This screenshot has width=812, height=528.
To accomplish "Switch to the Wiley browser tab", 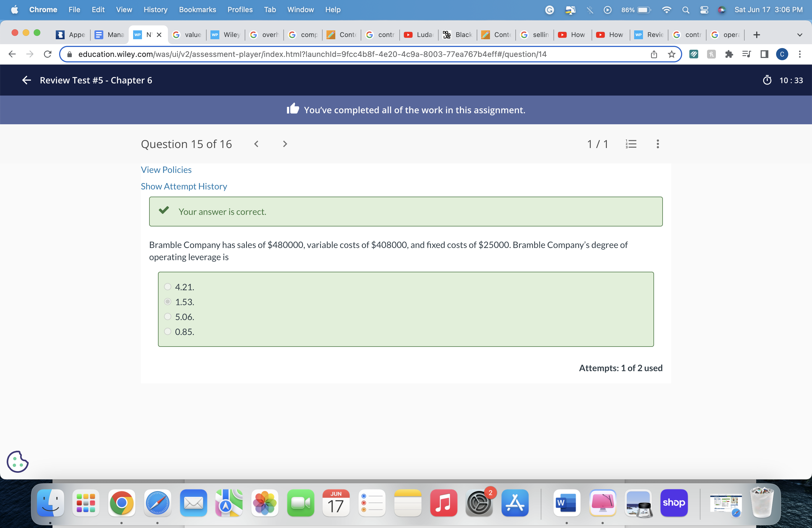I will point(225,35).
